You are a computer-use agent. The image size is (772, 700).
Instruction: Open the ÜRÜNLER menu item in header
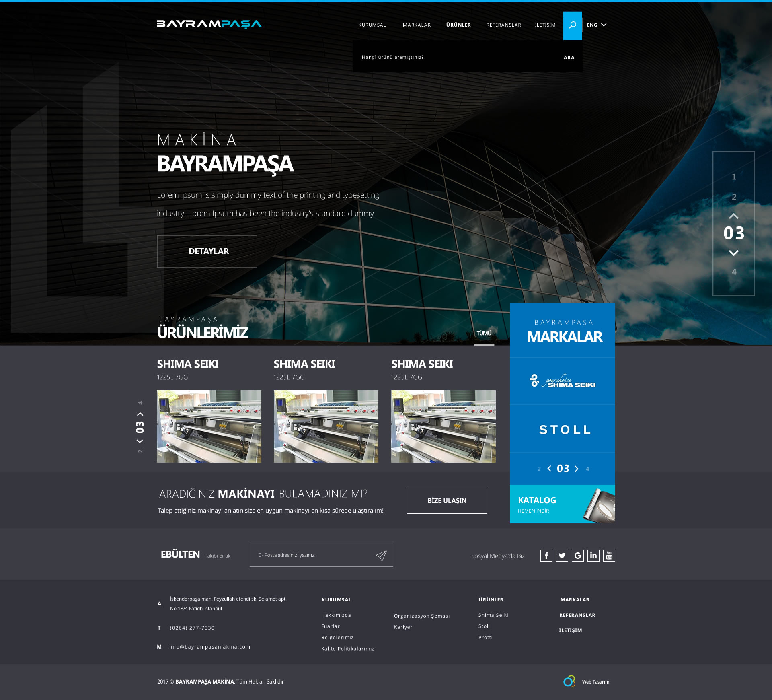click(x=458, y=25)
